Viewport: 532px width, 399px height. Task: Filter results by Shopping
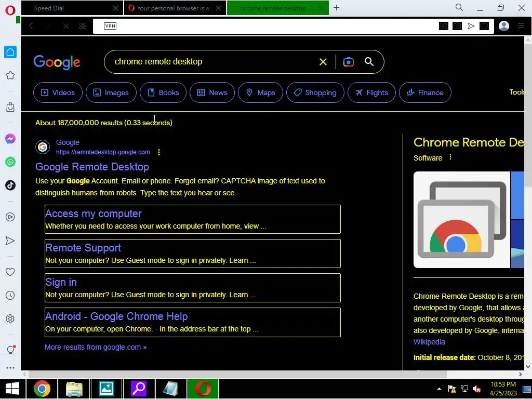(x=315, y=92)
